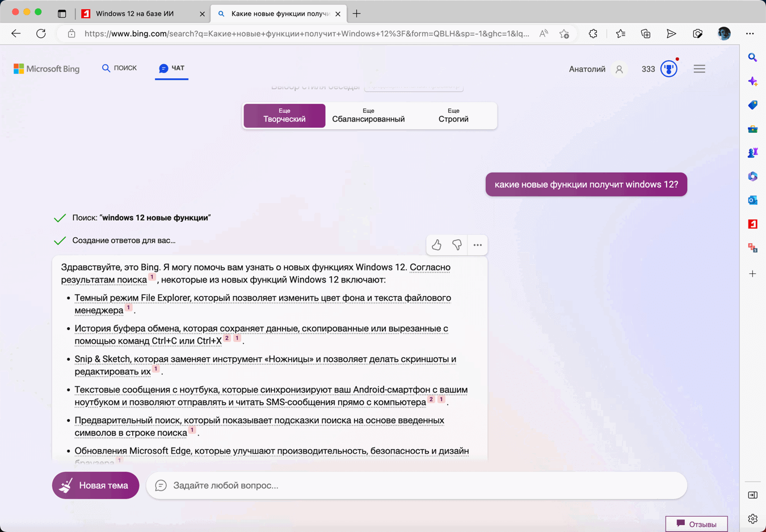The height and width of the screenshot is (532, 766).
Task: Open the Tools briefcase sidebar icon
Action: [x=752, y=129]
